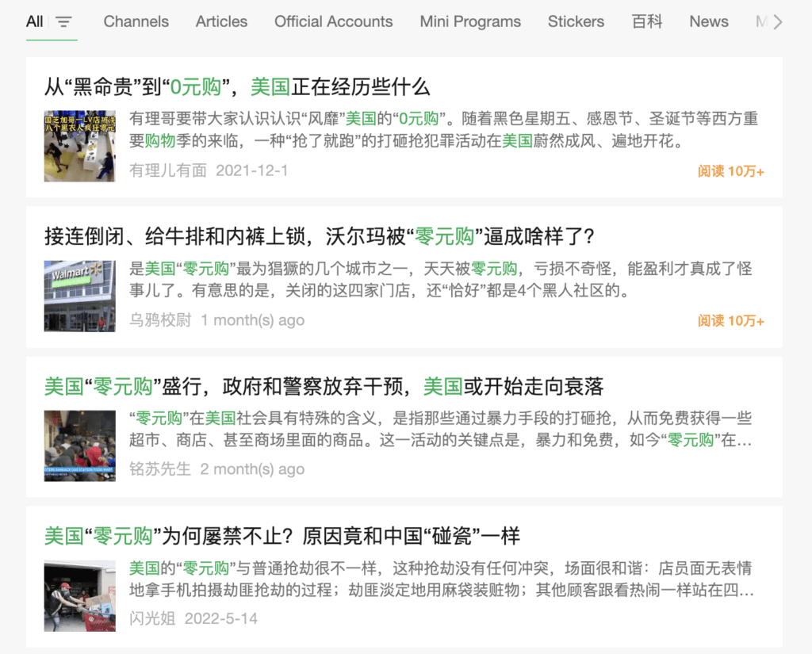
Task: Open the Articles tab
Action: [x=221, y=21]
